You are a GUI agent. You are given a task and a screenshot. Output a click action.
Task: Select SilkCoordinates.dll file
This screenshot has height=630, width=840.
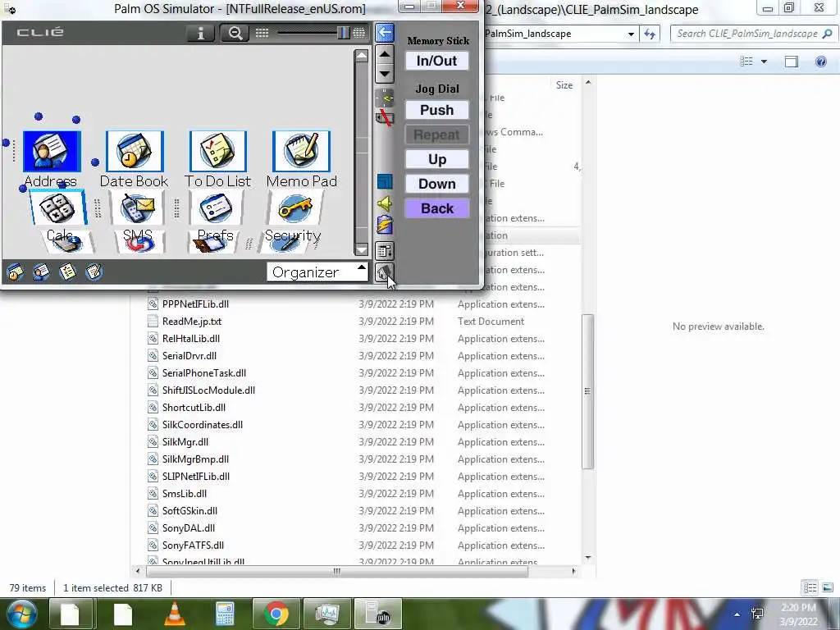click(202, 425)
